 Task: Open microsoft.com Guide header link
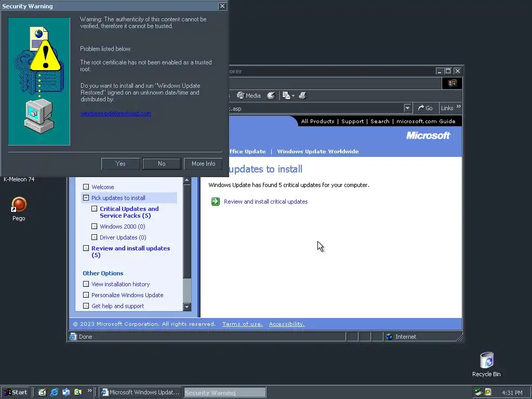coord(426,122)
